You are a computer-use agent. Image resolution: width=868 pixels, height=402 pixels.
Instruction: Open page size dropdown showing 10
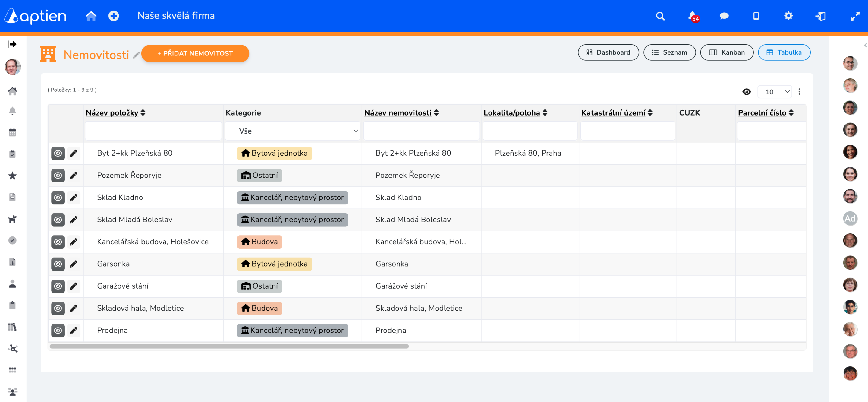point(775,92)
